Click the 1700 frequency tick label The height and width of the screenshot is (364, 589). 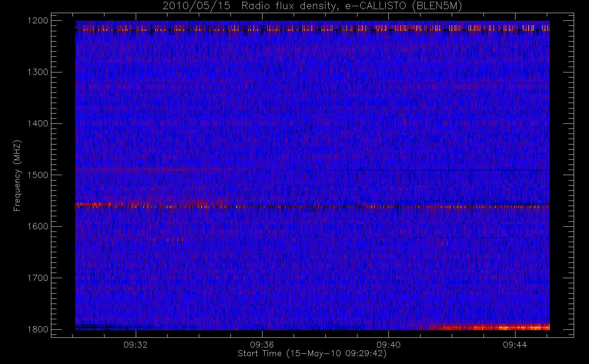click(38, 278)
